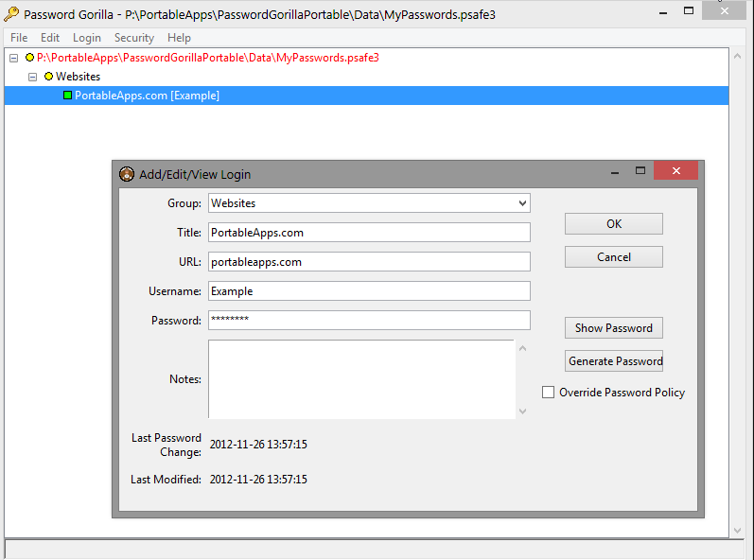Maximize the Password Gorilla main window

(x=689, y=10)
